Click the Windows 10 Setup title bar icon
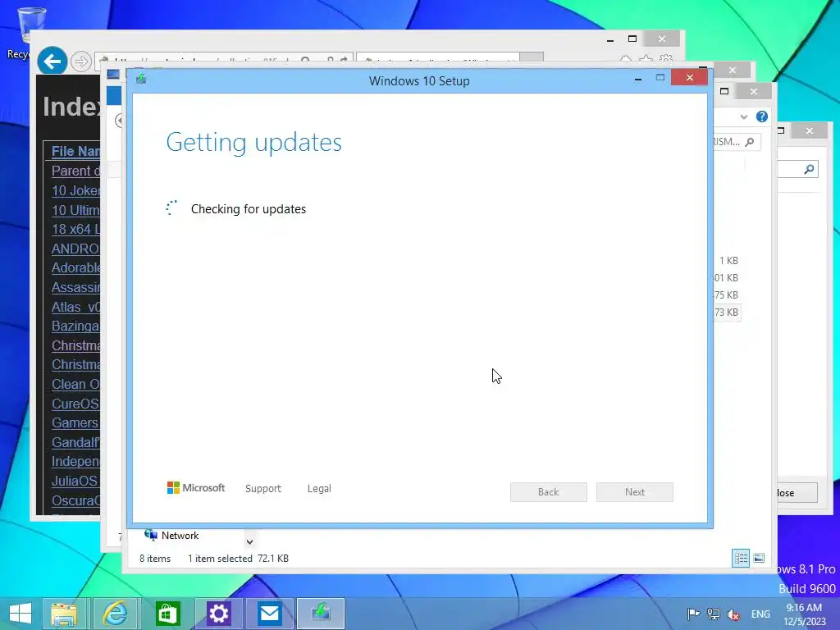The image size is (840, 630). tap(141, 80)
